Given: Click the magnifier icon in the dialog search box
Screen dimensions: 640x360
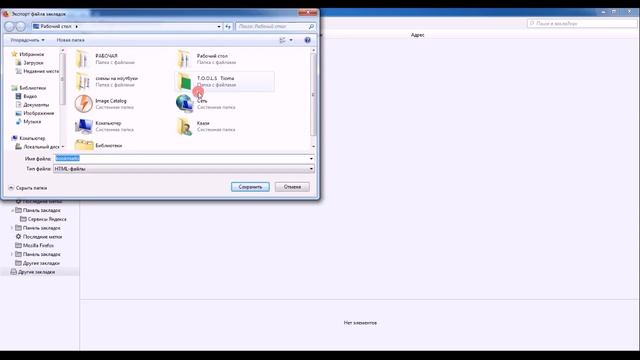Looking at the screenshot, I should tap(311, 27).
